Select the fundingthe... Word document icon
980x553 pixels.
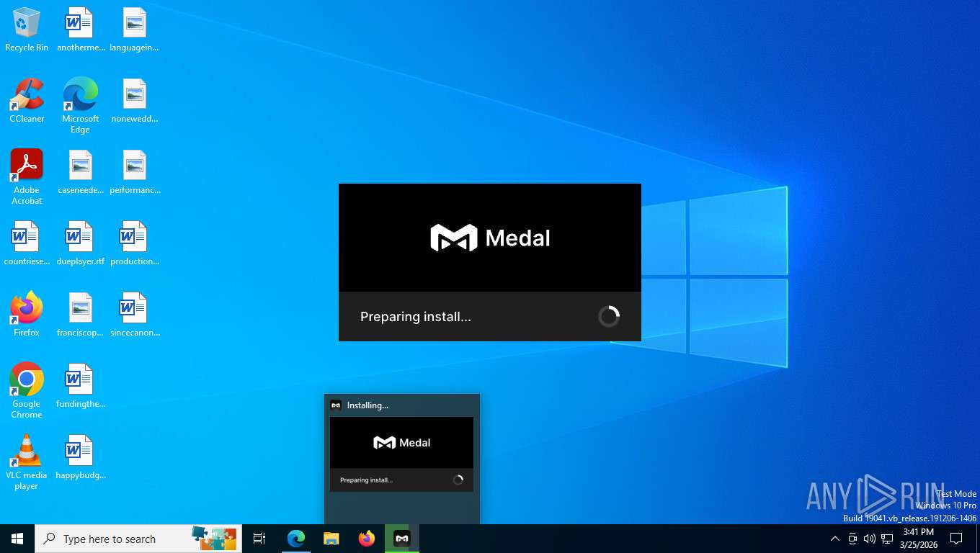[80, 386]
